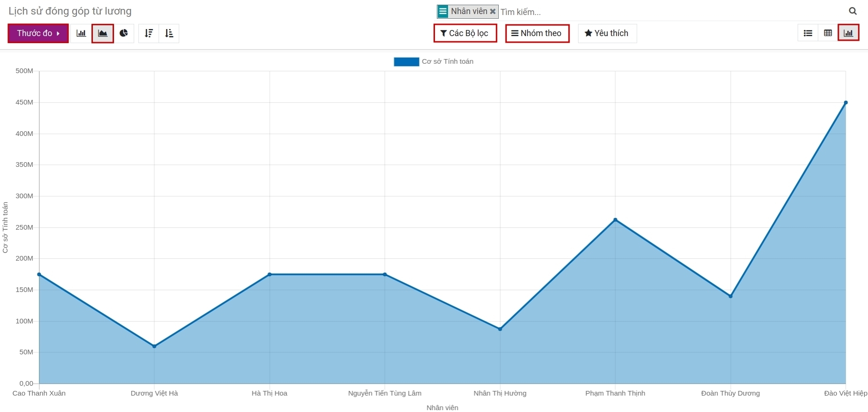Expand the Thước đo measures dropdown
The width and height of the screenshot is (868, 412).
[x=38, y=33]
